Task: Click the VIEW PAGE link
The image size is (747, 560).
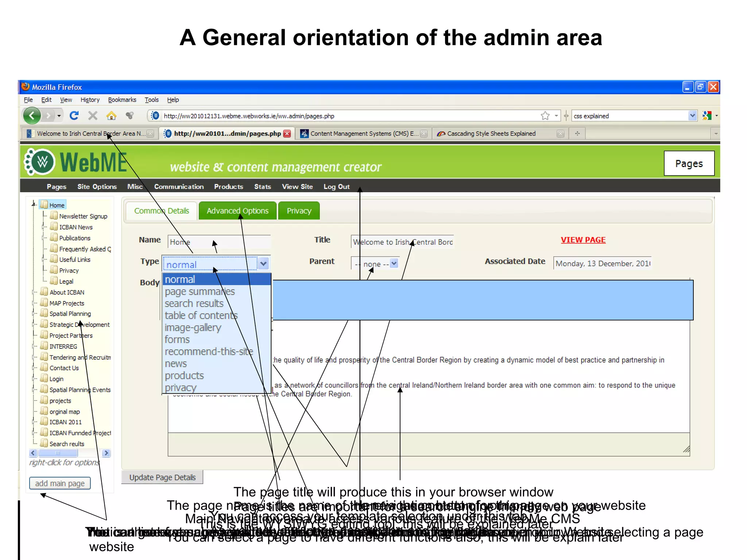Action: pos(583,240)
